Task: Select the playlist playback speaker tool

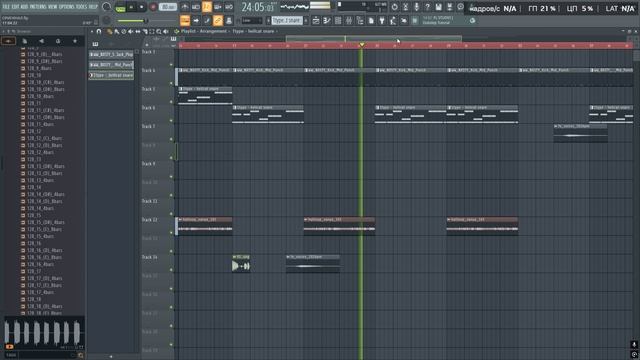Action: tap(166, 31)
